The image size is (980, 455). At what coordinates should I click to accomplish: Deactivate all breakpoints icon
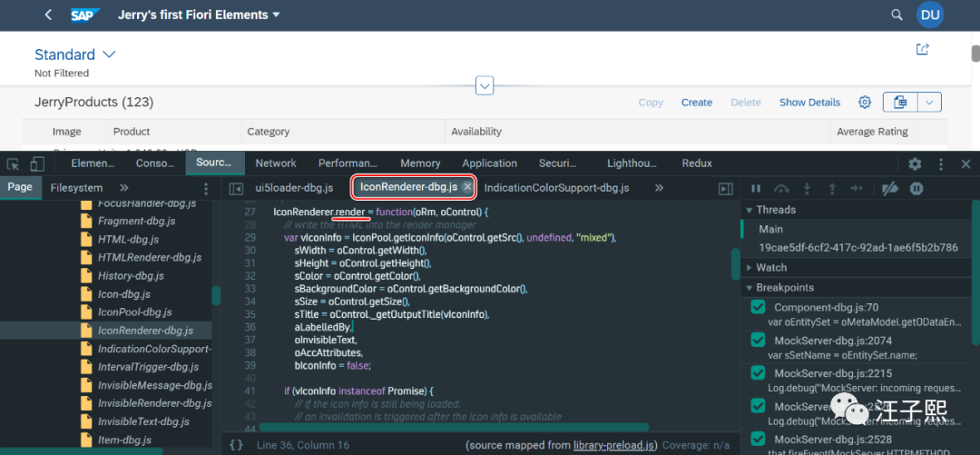889,188
